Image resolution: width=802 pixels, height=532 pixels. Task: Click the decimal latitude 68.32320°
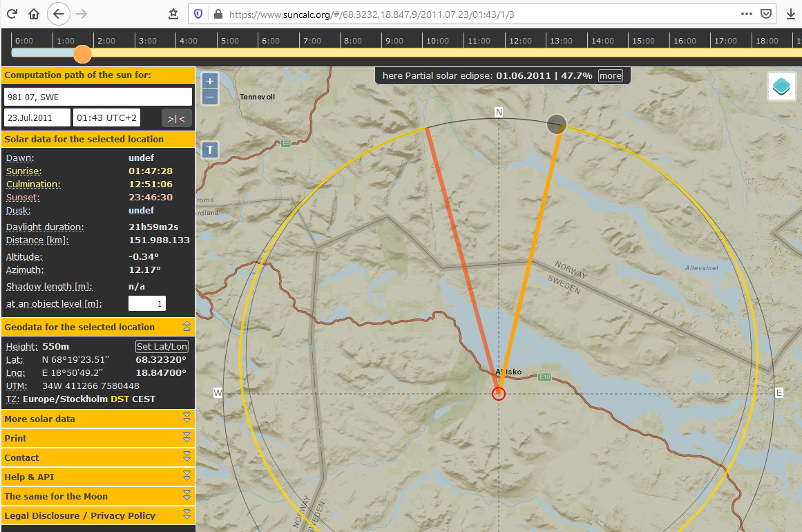160,359
